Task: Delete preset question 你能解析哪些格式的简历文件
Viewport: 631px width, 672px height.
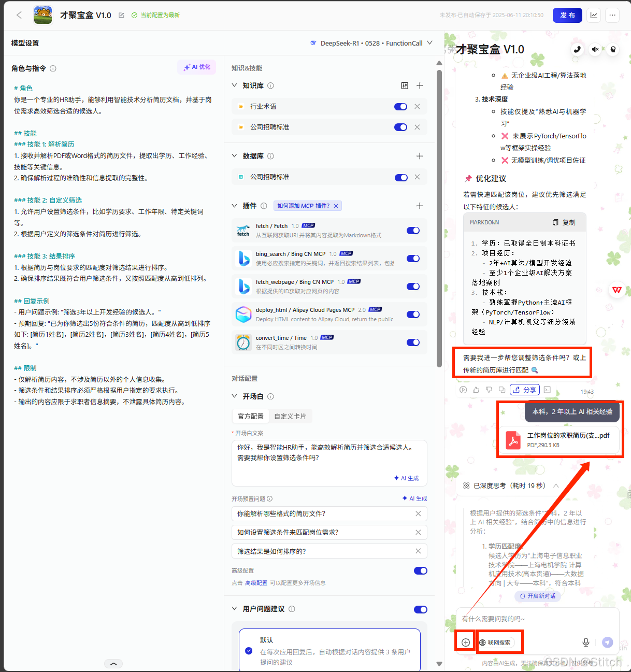Action: [418, 513]
